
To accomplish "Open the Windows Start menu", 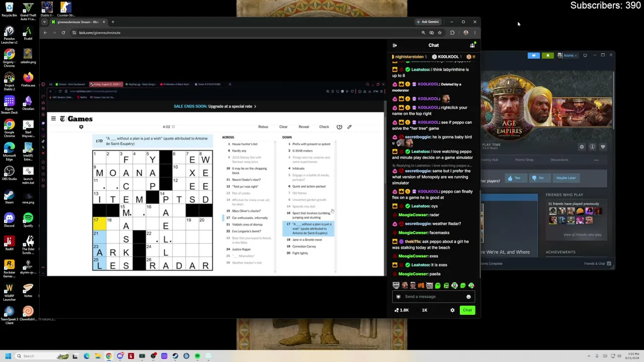I will [8, 356].
